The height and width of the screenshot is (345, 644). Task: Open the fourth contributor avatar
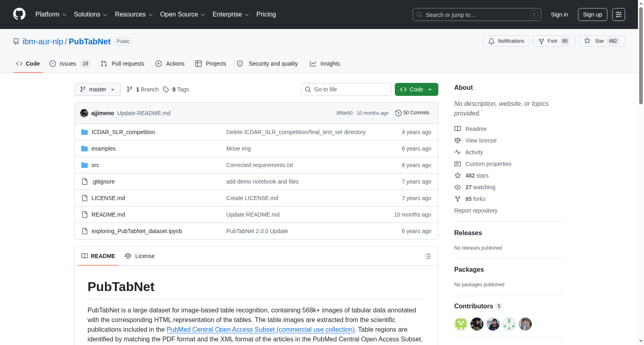(x=509, y=324)
